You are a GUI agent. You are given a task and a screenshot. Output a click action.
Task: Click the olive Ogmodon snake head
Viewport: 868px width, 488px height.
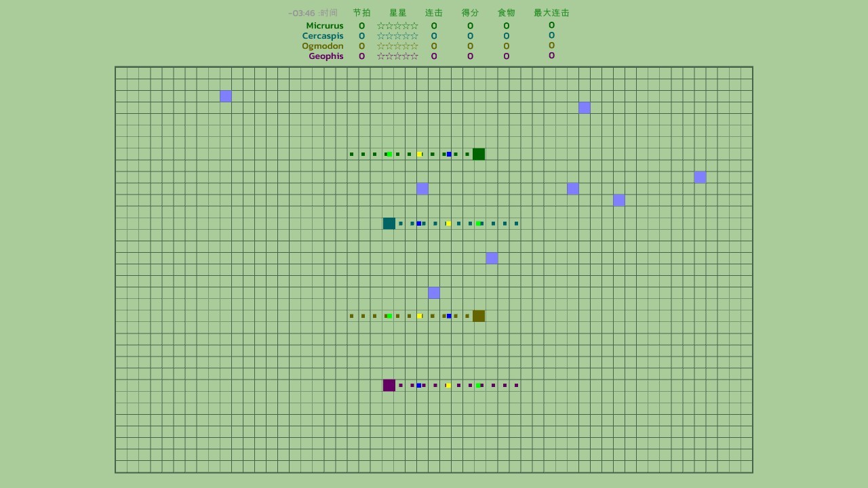tap(479, 316)
